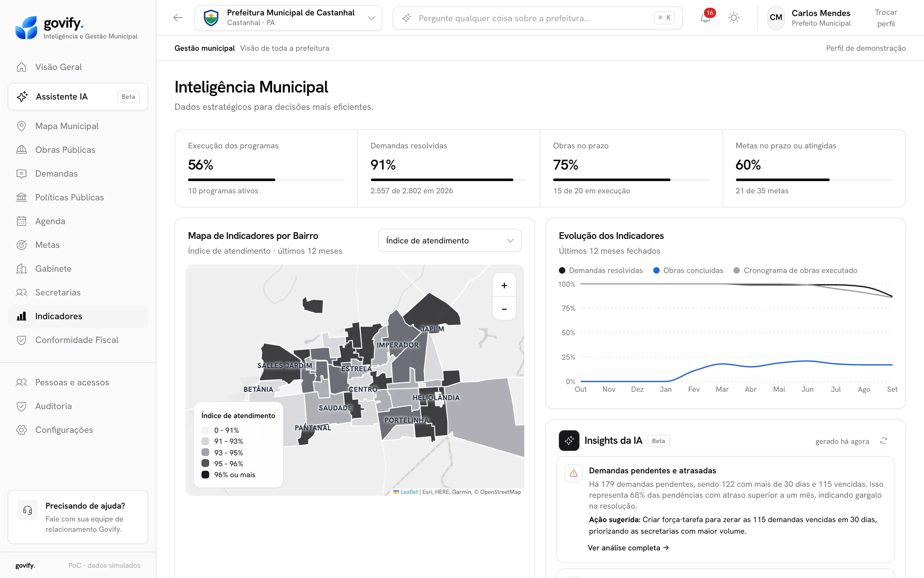Screen dimensions: 924x578
Task: Toggle Obras concluídas legend series
Action: coord(688,270)
